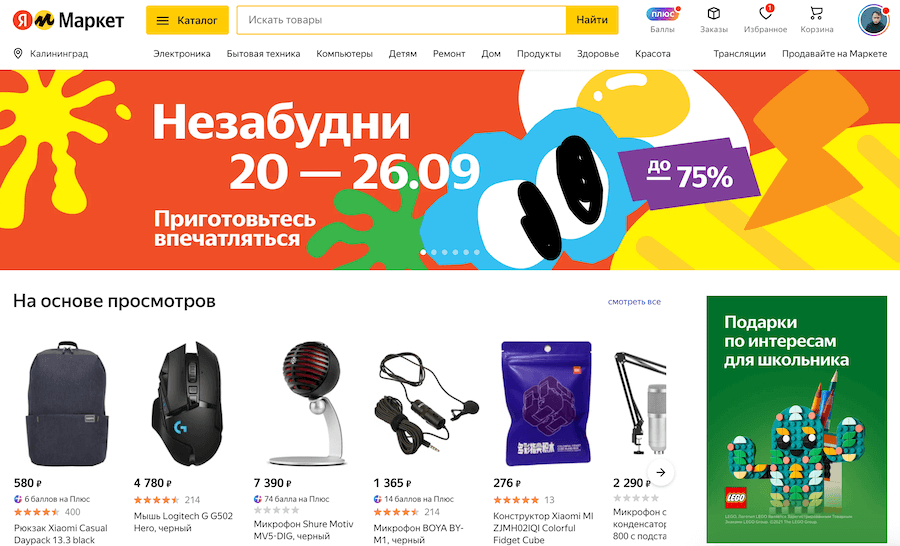This screenshot has height=546, width=900.
Task: Select the third banner carousel dot
Action: click(x=444, y=252)
